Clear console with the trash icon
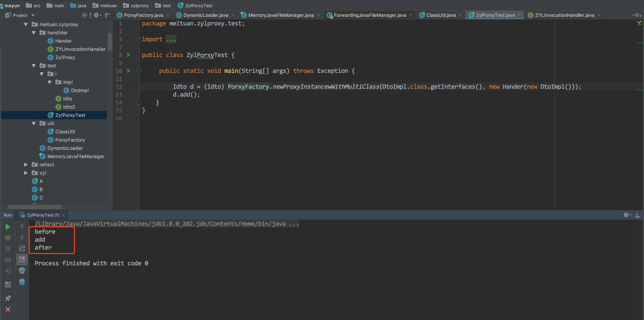The image size is (644, 320). 22,282
